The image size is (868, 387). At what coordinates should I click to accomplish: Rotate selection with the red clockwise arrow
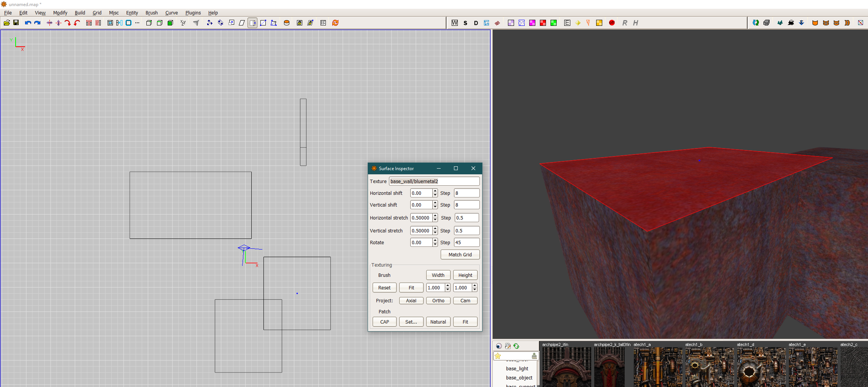68,23
